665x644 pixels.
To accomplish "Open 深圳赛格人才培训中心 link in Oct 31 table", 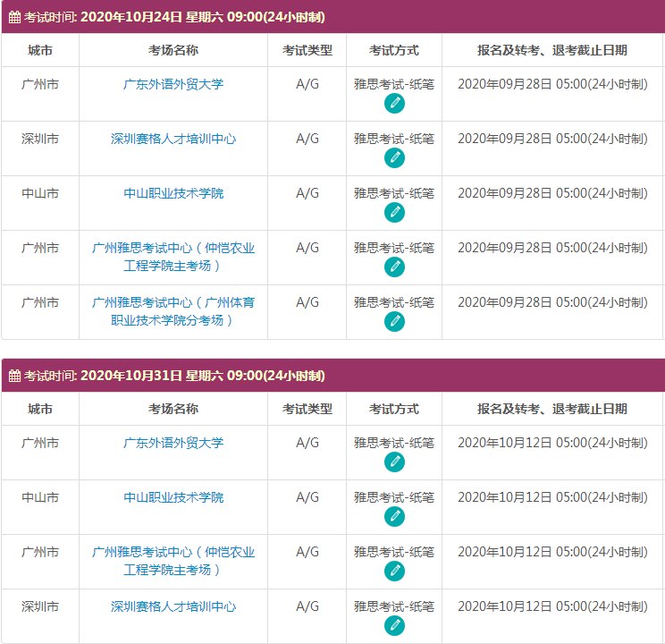I will (x=173, y=606).
